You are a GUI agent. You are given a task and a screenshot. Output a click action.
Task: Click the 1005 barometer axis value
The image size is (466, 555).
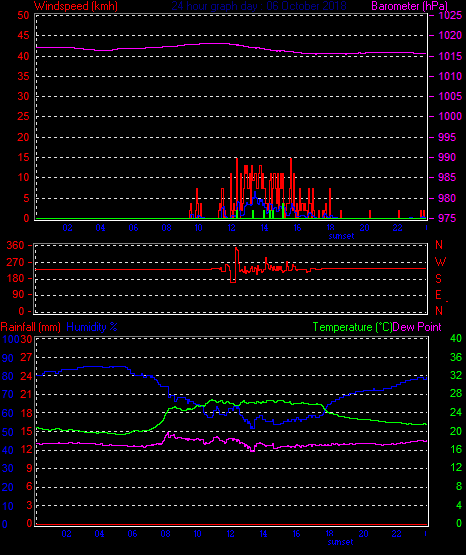pos(450,96)
